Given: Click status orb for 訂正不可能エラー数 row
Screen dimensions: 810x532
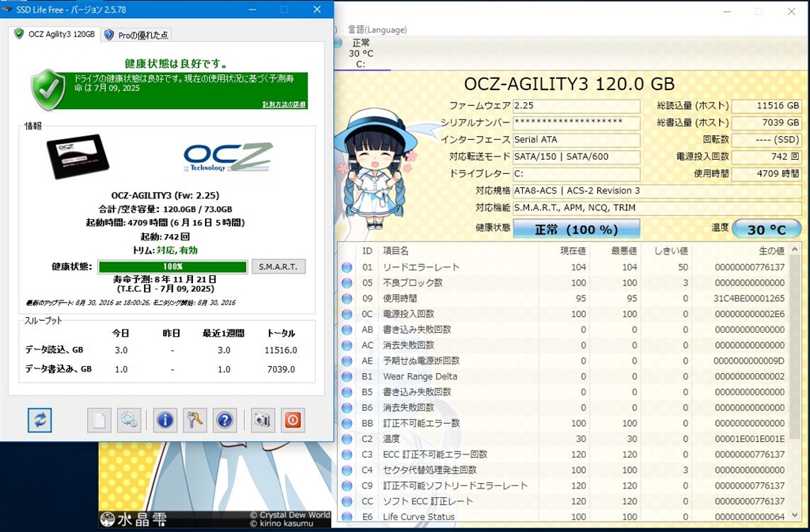Looking at the screenshot, I should pos(346,423).
